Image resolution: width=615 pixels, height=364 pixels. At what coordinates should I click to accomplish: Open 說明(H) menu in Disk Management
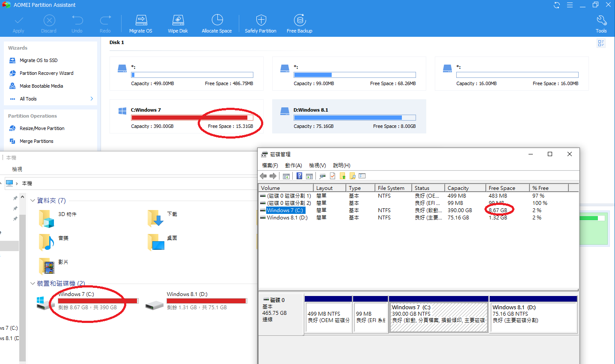click(x=342, y=166)
